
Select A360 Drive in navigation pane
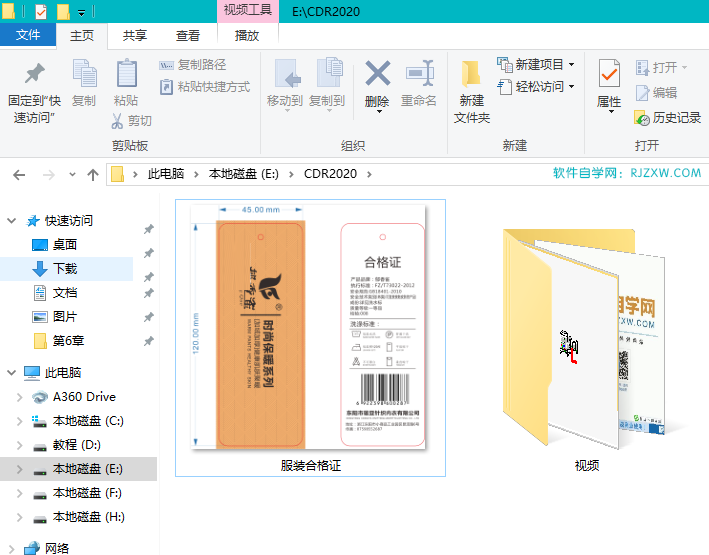click(74, 397)
